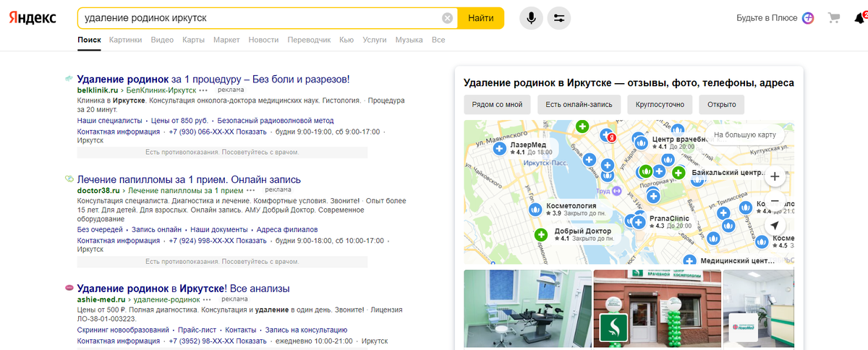
Task: Open На большую карту button
Action: (744, 135)
